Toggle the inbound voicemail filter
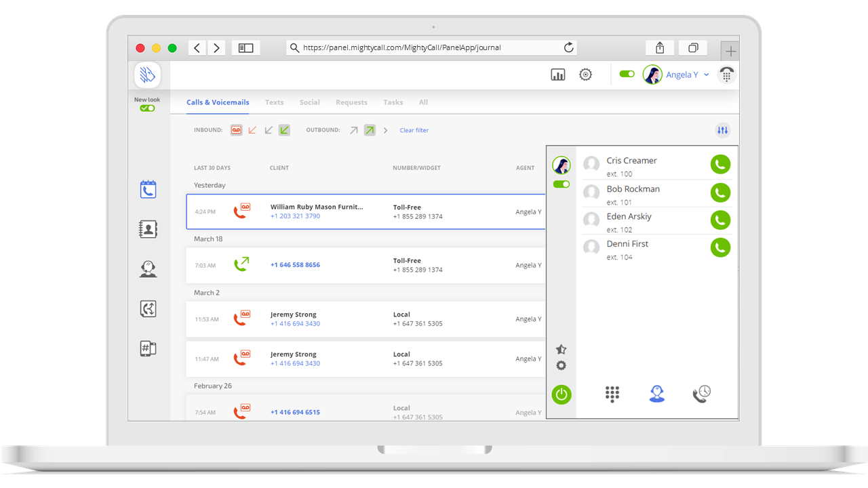This screenshot has height=488, width=868. (236, 130)
